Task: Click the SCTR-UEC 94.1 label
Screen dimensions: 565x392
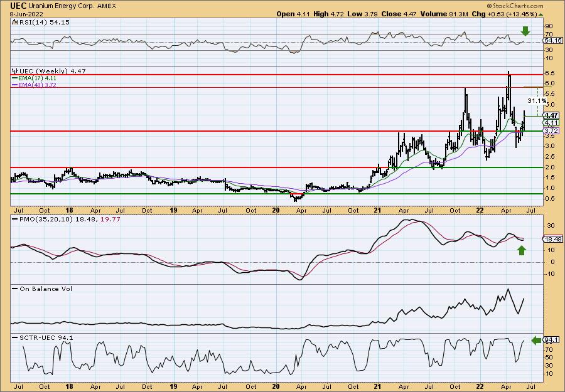Action: (46, 337)
